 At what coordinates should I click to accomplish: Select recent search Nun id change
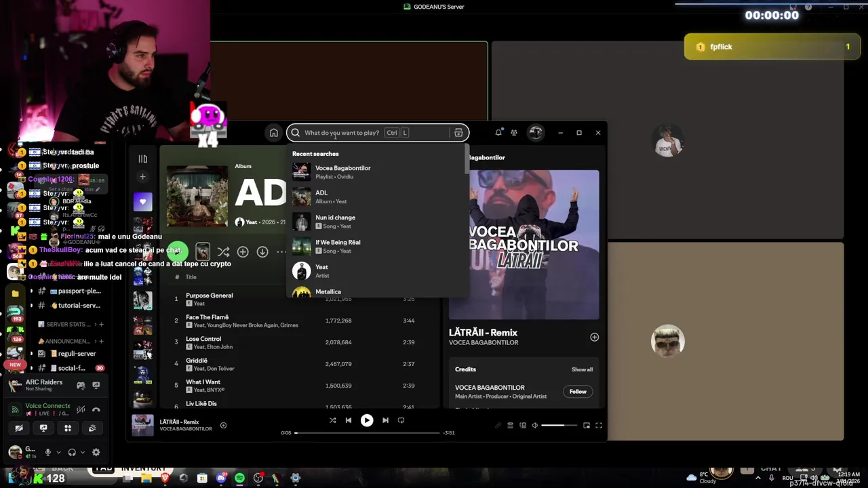(378, 221)
